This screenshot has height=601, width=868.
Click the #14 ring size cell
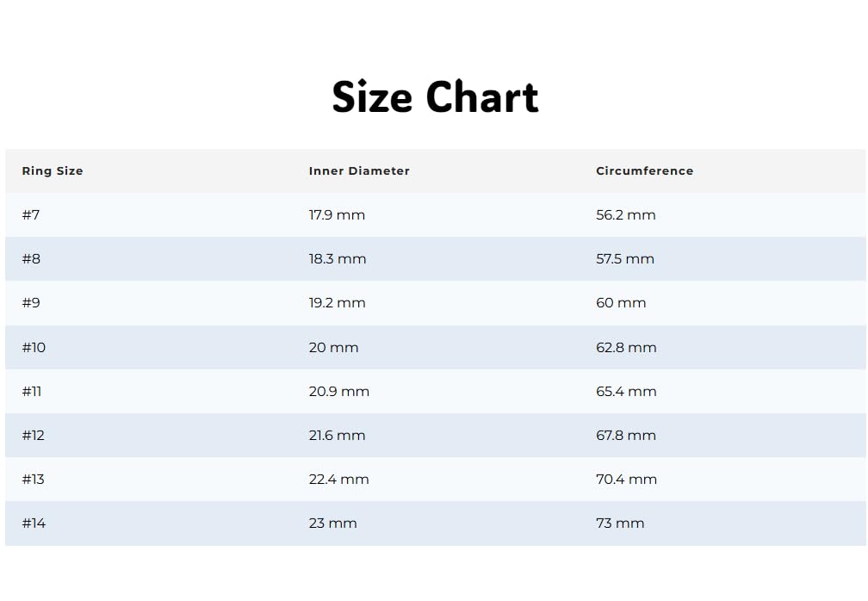click(x=34, y=523)
